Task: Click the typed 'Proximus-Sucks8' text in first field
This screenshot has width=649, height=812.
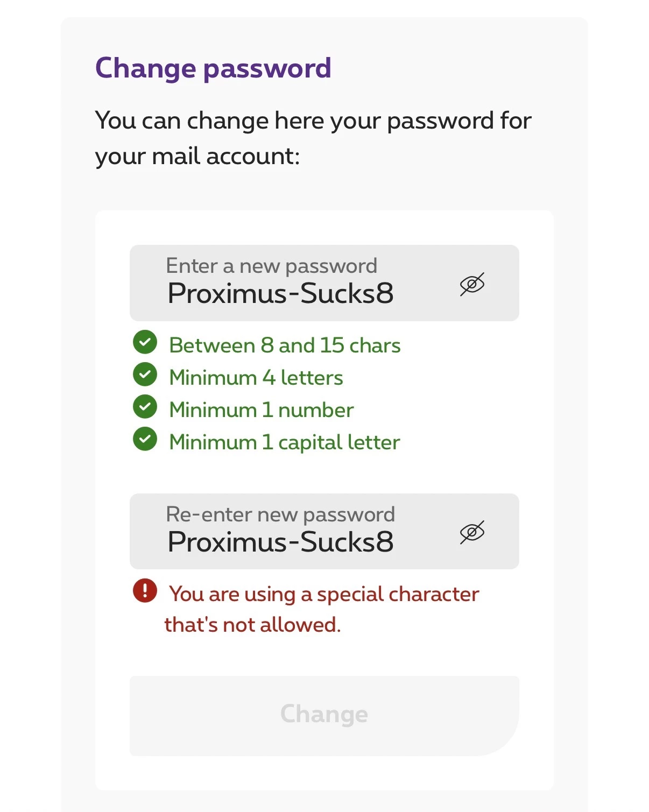Action: coord(280,294)
